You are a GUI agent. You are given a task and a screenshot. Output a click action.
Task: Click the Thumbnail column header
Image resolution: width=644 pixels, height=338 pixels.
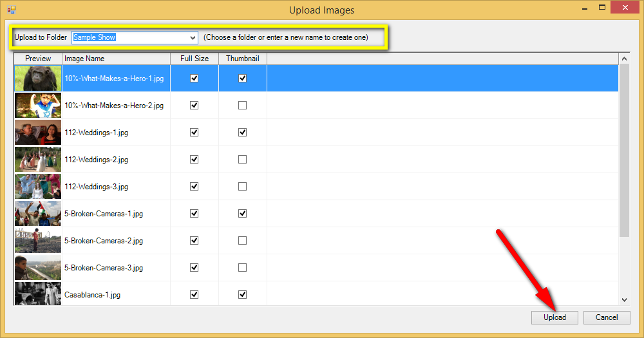(242, 59)
